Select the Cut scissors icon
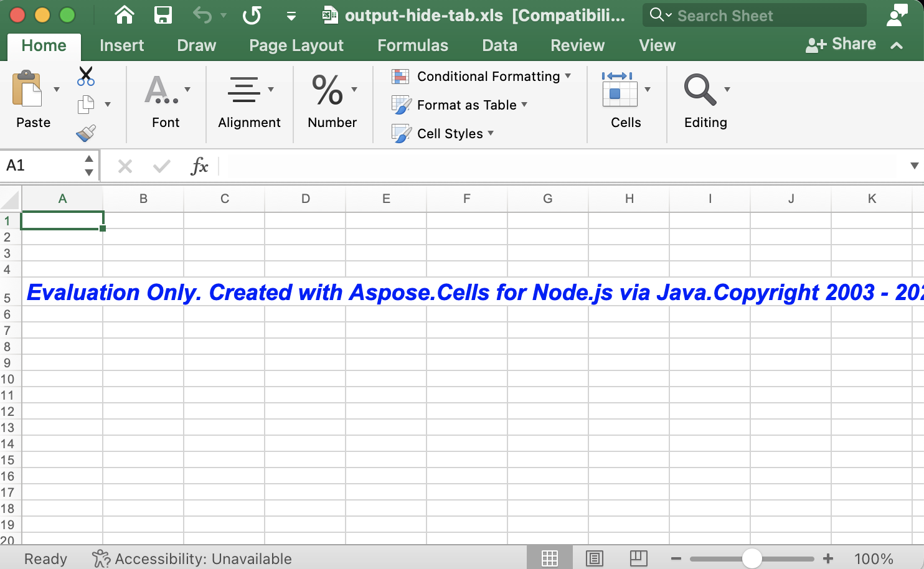Image resolution: width=924 pixels, height=569 pixels. (86, 75)
